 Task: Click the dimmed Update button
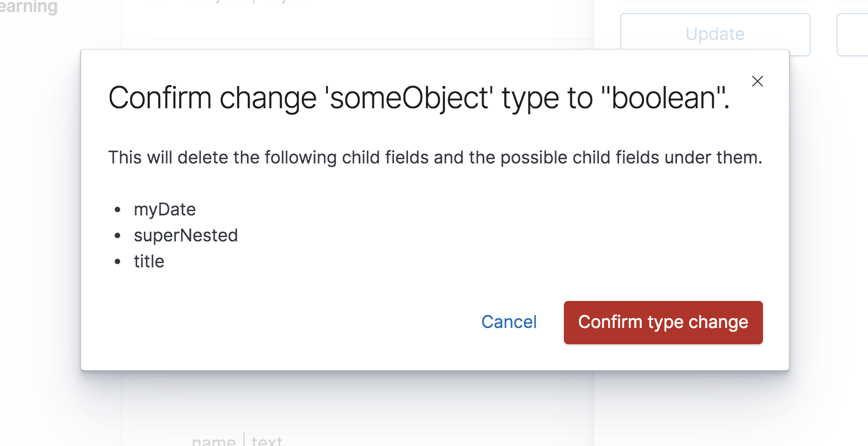715,34
